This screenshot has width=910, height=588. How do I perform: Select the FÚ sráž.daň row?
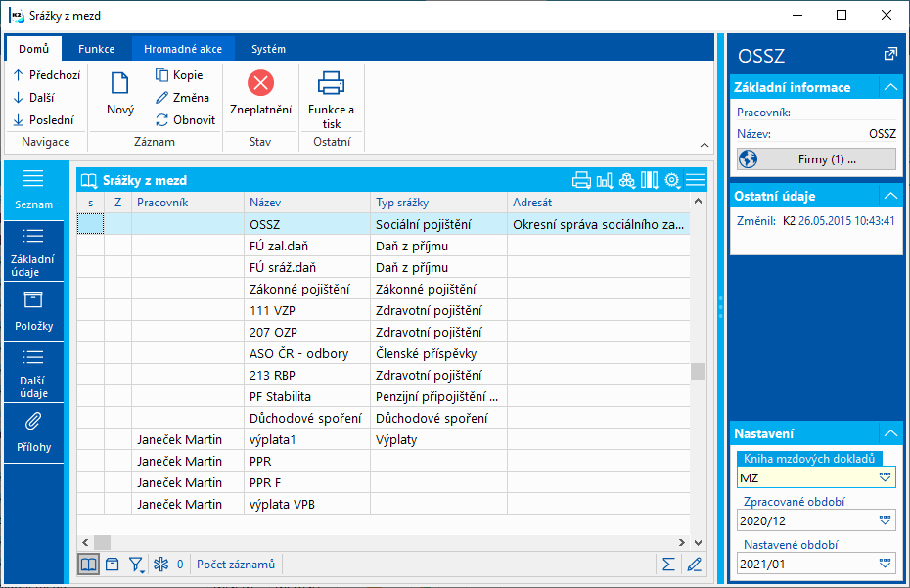tap(383, 267)
